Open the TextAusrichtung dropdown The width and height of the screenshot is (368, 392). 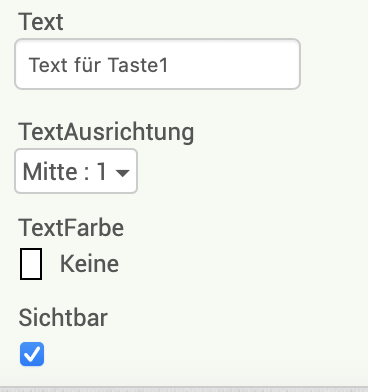pyautogui.click(x=76, y=171)
